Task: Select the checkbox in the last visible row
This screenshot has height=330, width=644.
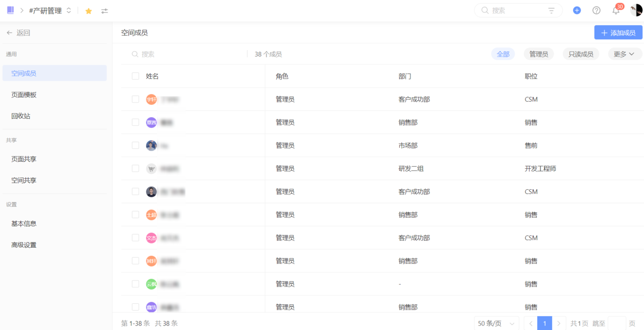Action: [135, 306]
